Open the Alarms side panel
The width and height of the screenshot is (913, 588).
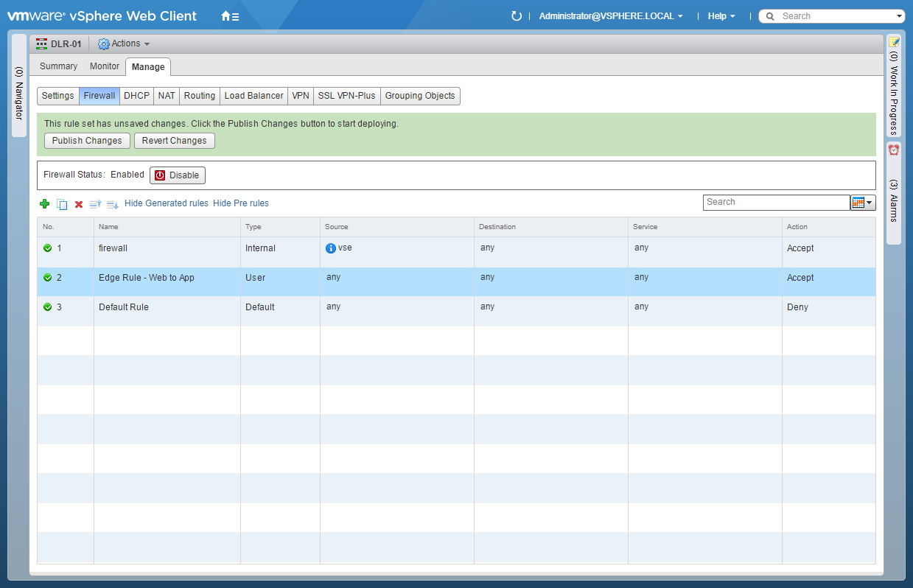[x=894, y=192]
